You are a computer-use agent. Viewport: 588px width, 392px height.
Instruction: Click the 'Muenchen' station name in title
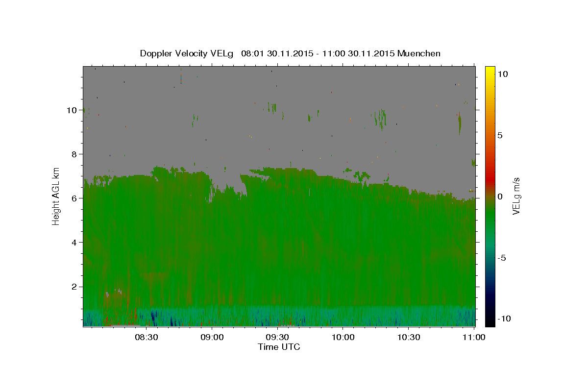(x=419, y=53)
